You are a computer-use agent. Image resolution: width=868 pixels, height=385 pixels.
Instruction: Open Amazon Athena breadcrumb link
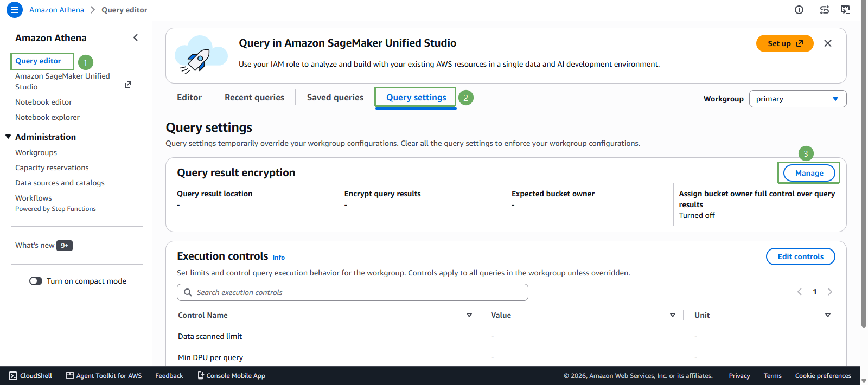(x=56, y=10)
